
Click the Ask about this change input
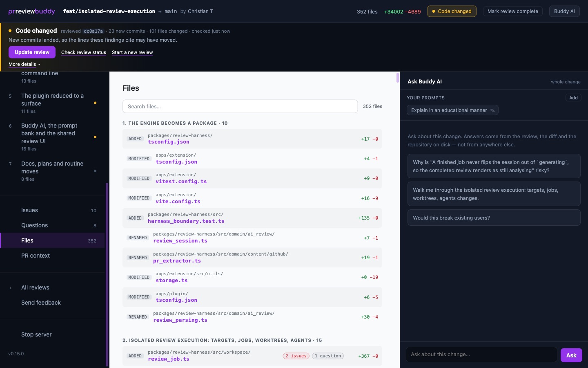[481, 355]
